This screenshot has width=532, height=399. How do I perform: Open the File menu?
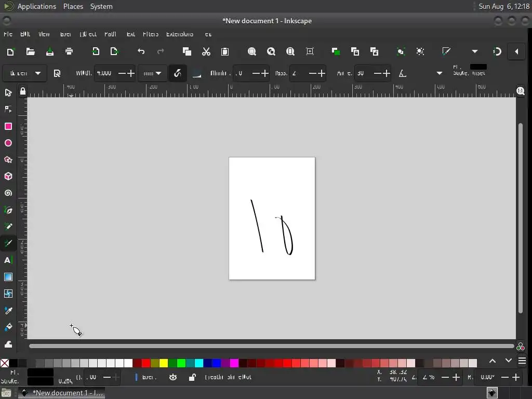pos(8,34)
